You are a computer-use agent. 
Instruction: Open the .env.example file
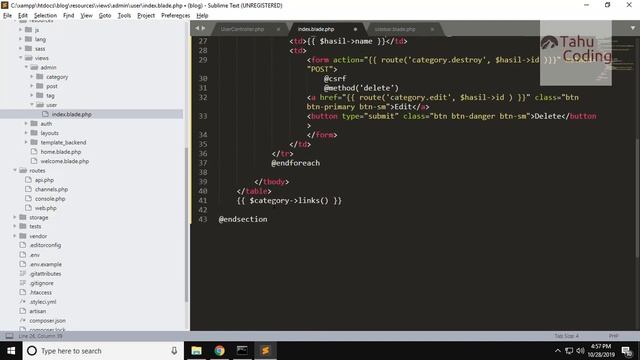pos(45,264)
